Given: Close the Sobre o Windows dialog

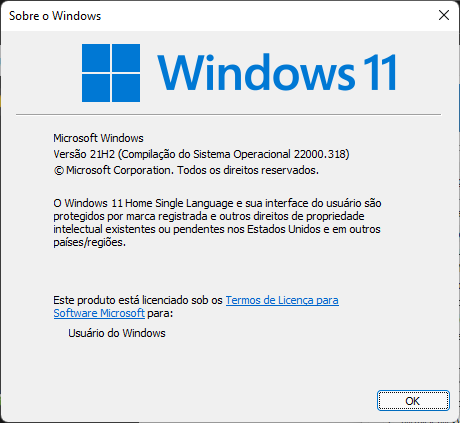Looking at the screenshot, I should (x=444, y=15).
